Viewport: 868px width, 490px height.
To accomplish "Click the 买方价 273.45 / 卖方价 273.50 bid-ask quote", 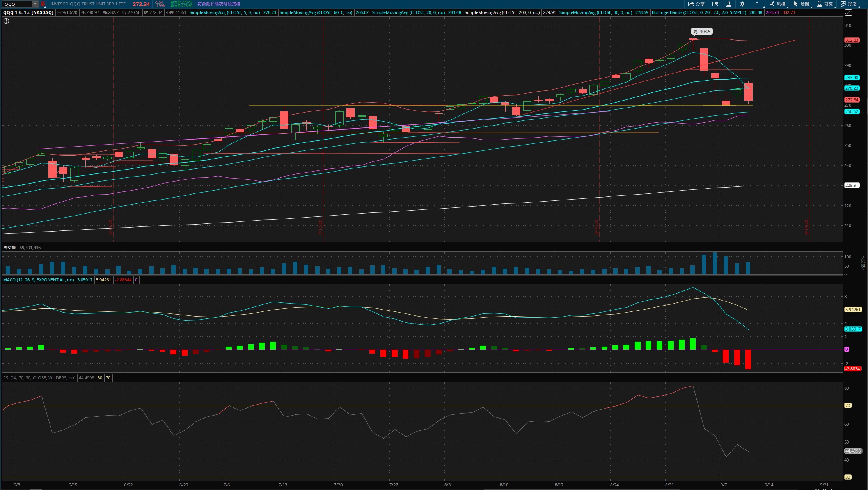I will pyautogui.click(x=181, y=4).
